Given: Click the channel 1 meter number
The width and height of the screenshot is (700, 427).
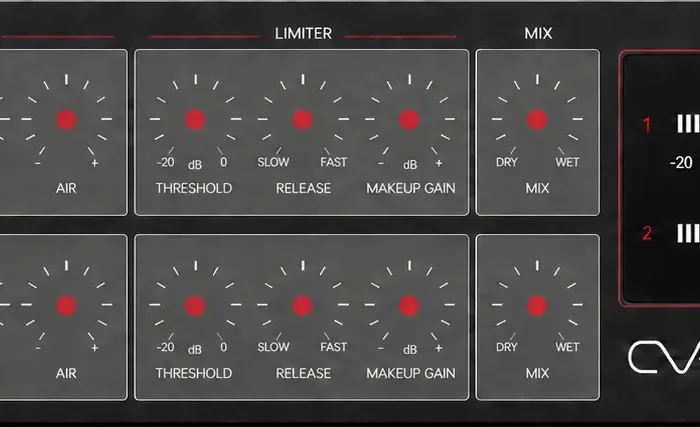Looking at the screenshot, I should (x=647, y=125).
